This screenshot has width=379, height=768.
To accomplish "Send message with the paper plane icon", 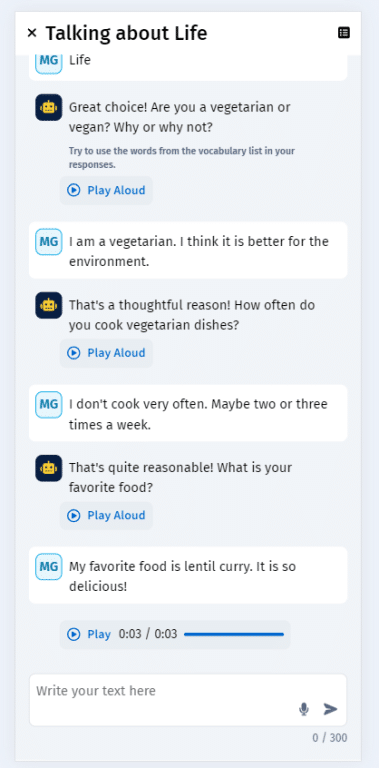I will (331, 709).
